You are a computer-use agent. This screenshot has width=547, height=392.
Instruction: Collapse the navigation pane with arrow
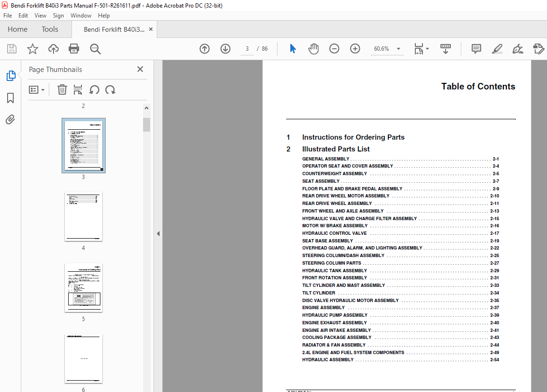coord(158,234)
